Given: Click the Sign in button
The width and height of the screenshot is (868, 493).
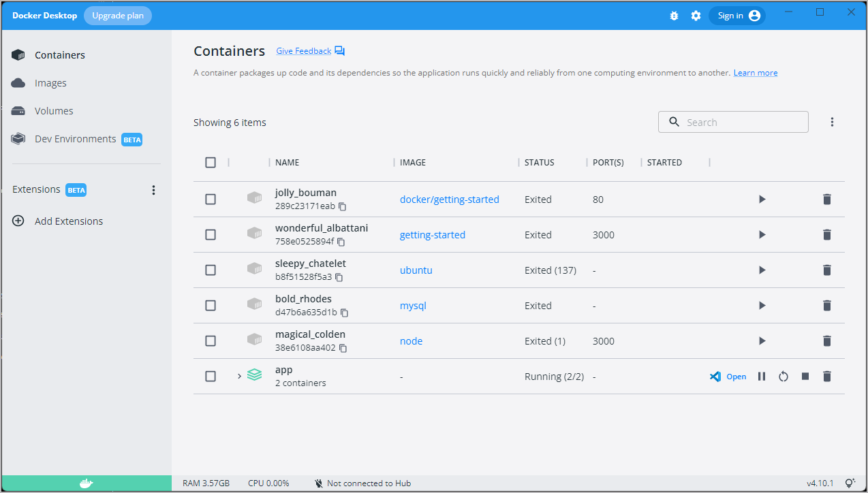Looking at the screenshot, I should point(737,16).
